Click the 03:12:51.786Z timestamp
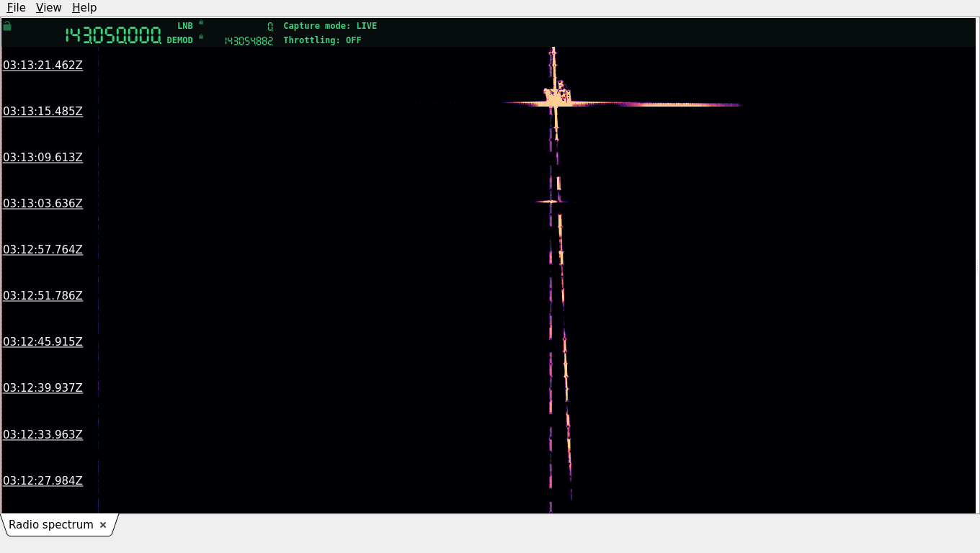The width and height of the screenshot is (980, 553). (43, 295)
